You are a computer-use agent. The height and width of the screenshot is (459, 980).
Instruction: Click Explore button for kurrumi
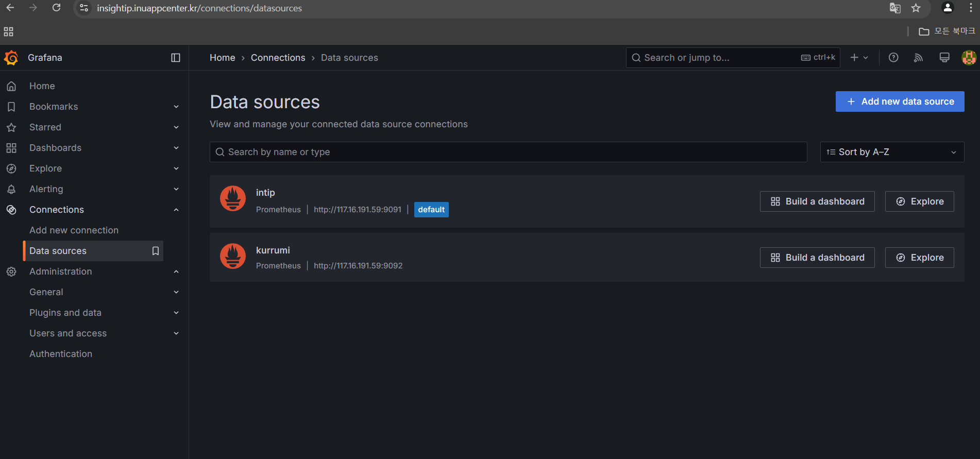tap(920, 258)
